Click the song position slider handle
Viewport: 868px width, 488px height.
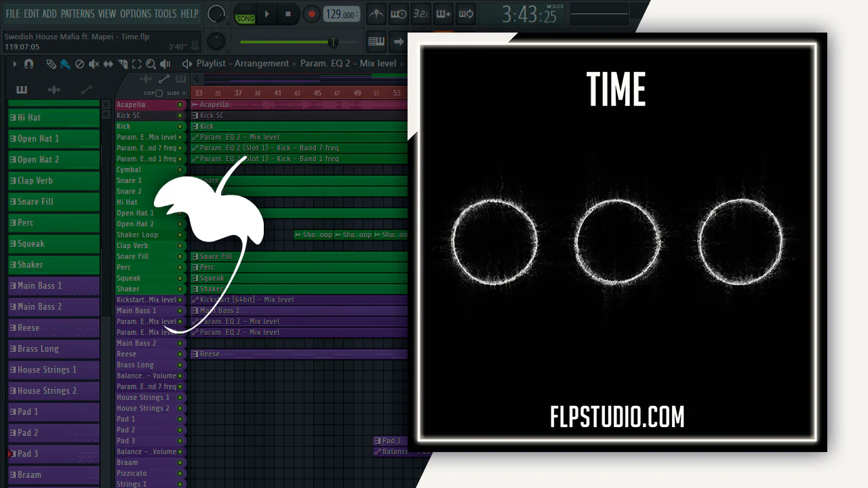coord(333,42)
